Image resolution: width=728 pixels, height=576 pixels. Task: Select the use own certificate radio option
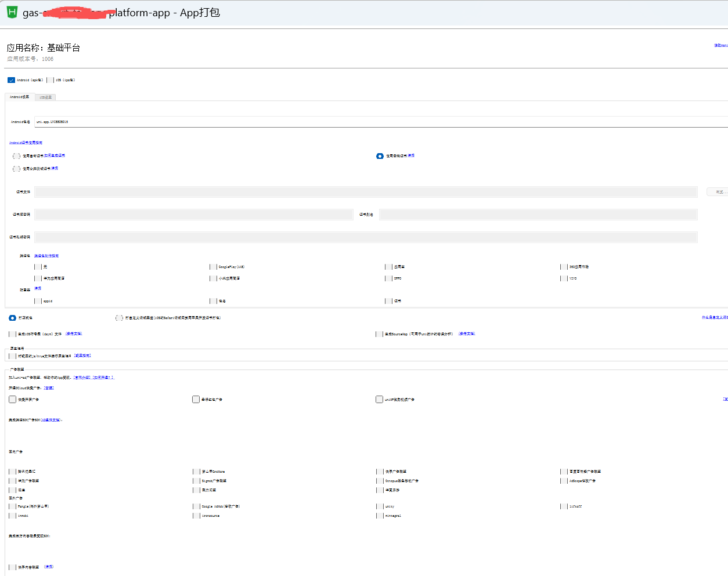click(16, 156)
